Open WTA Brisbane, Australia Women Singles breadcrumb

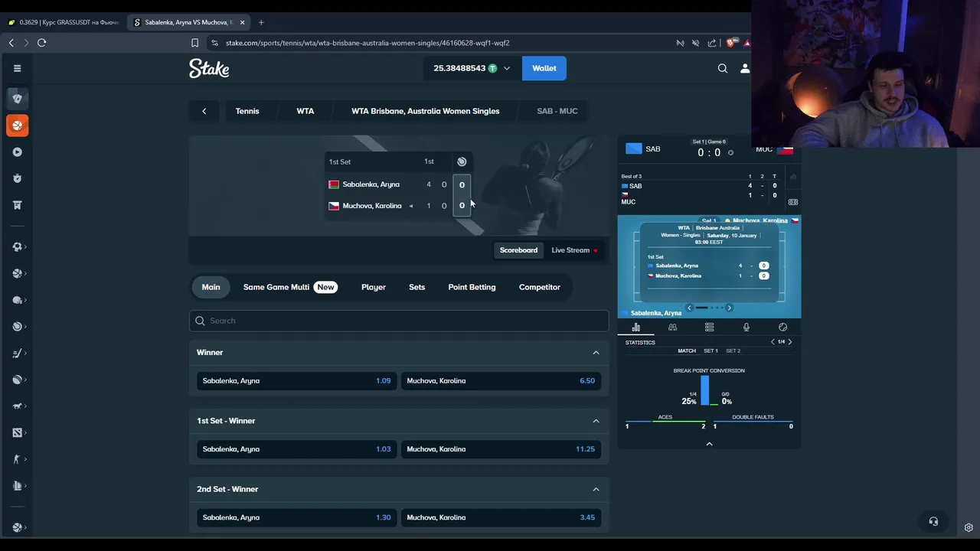pos(426,111)
